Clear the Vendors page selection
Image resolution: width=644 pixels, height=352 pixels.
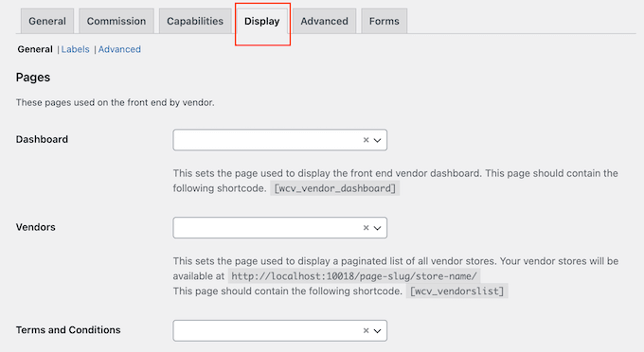366,228
